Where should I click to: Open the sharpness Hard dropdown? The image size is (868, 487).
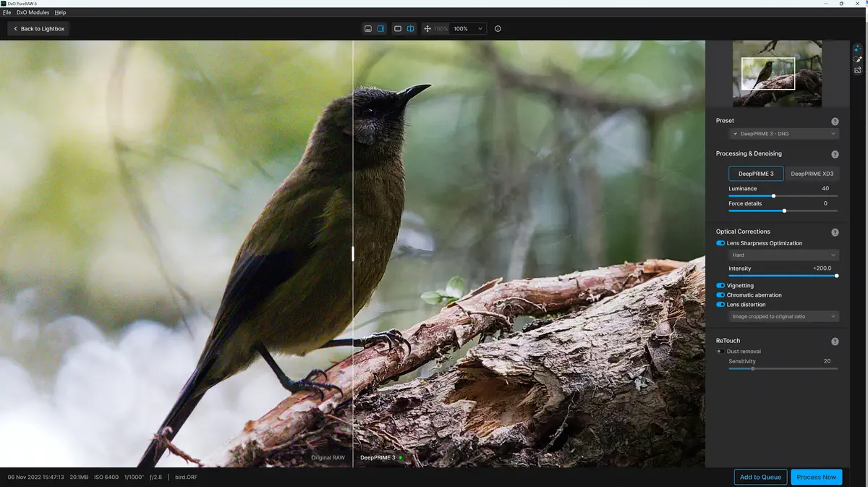pos(784,255)
